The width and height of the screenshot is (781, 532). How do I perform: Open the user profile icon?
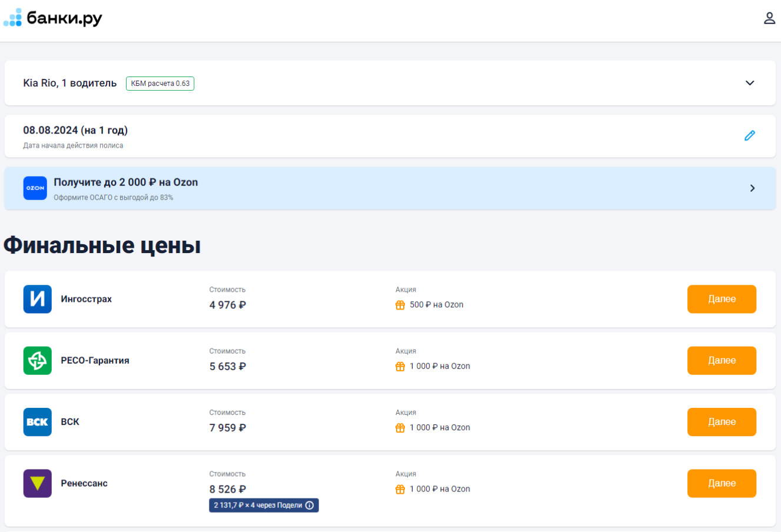(x=769, y=18)
